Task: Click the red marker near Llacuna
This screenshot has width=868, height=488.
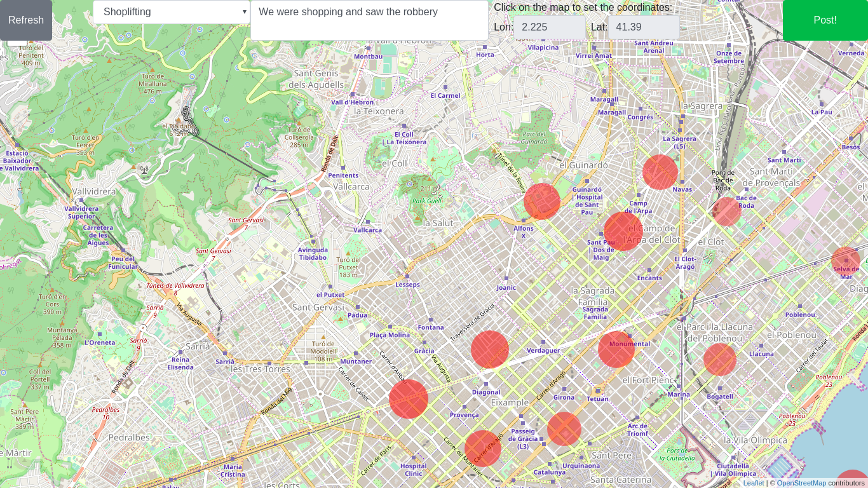Action: [x=720, y=359]
